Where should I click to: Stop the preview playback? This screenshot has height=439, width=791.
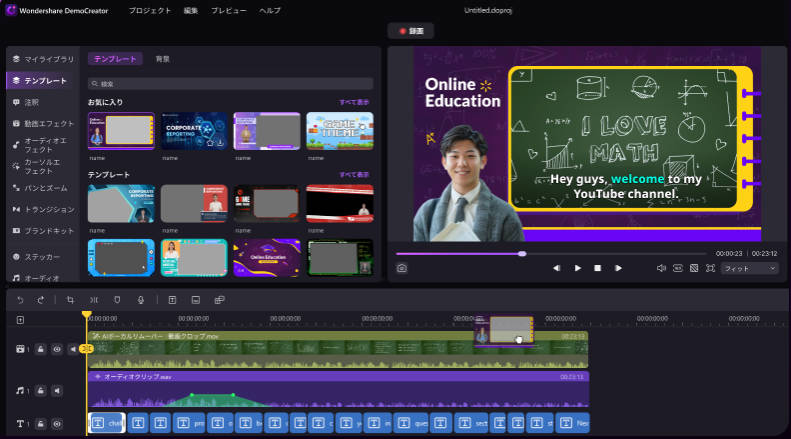click(x=598, y=268)
